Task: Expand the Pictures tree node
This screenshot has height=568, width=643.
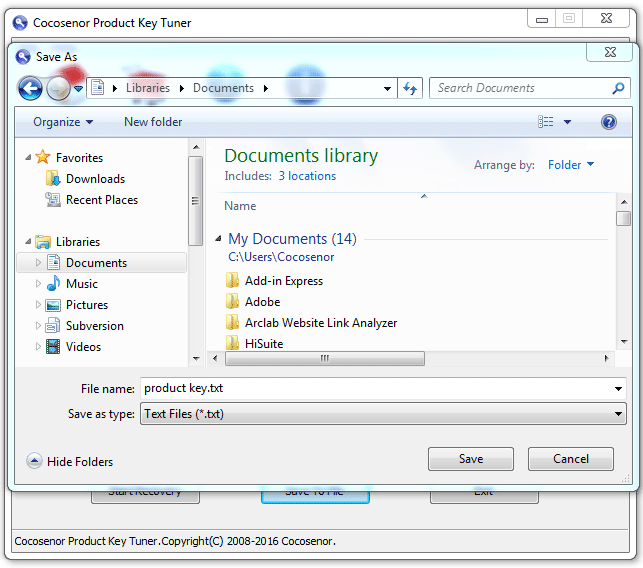Action: [38, 305]
